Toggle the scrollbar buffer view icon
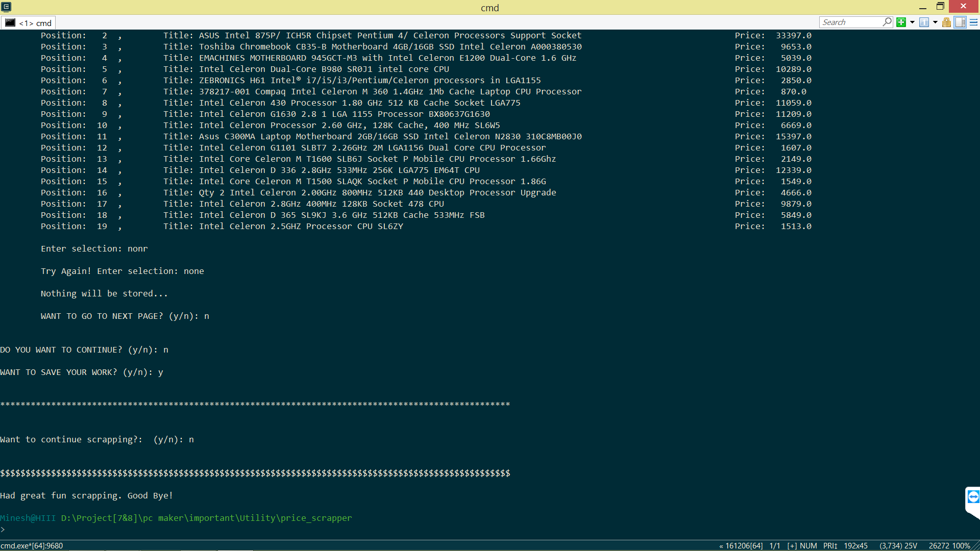The width and height of the screenshot is (980, 551). [x=960, y=22]
